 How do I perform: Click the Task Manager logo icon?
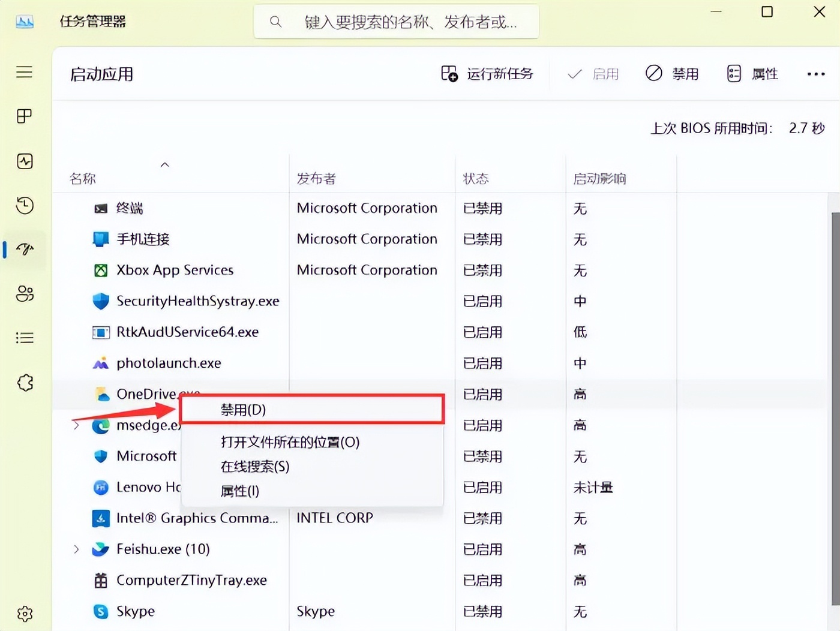[x=24, y=21]
